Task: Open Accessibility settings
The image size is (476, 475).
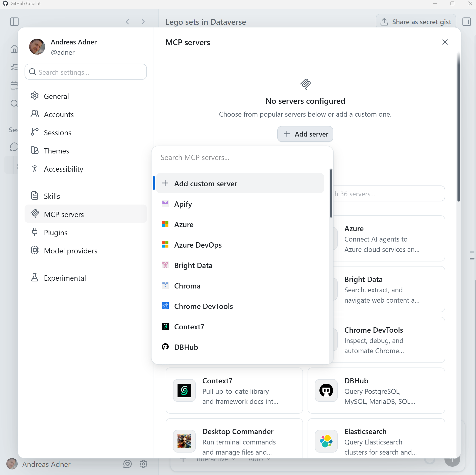Action: pyautogui.click(x=86, y=169)
